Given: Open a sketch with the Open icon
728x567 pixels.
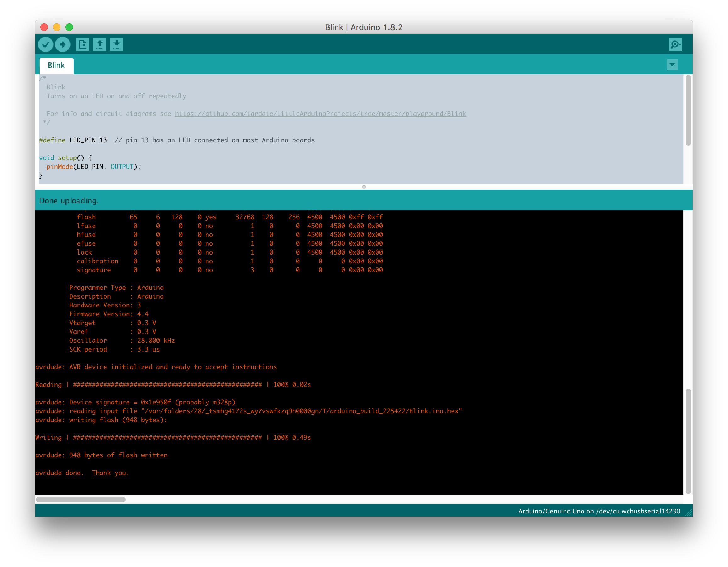Looking at the screenshot, I should tap(100, 44).
